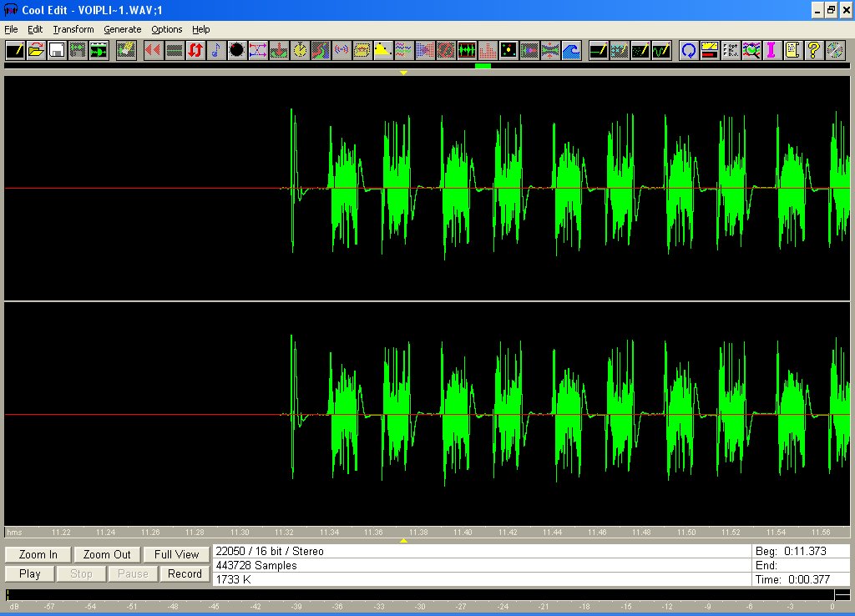Click the CD disc icon in toolbar
This screenshot has width=855, height=616.
pyautogui.click(x=834, y=51)
